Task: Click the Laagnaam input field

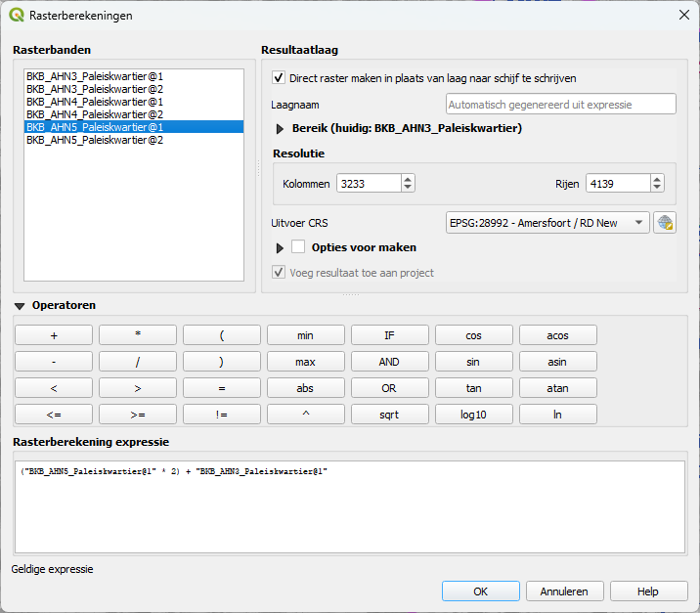Action: (x=560, y=105)
